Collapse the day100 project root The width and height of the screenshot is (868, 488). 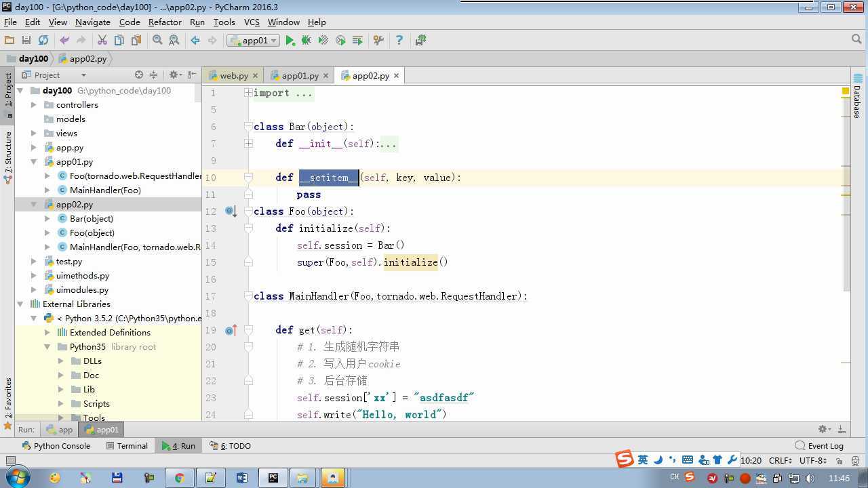tap(20, 90)
